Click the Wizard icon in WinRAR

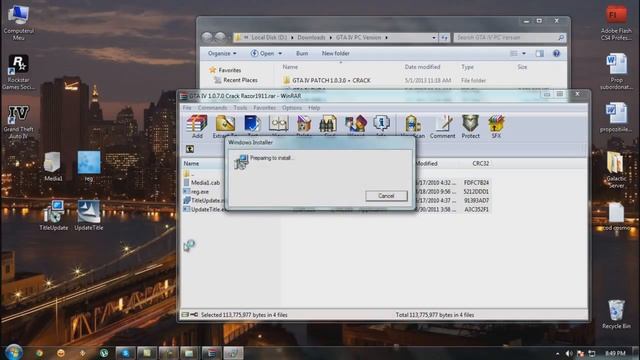point(356,127)
